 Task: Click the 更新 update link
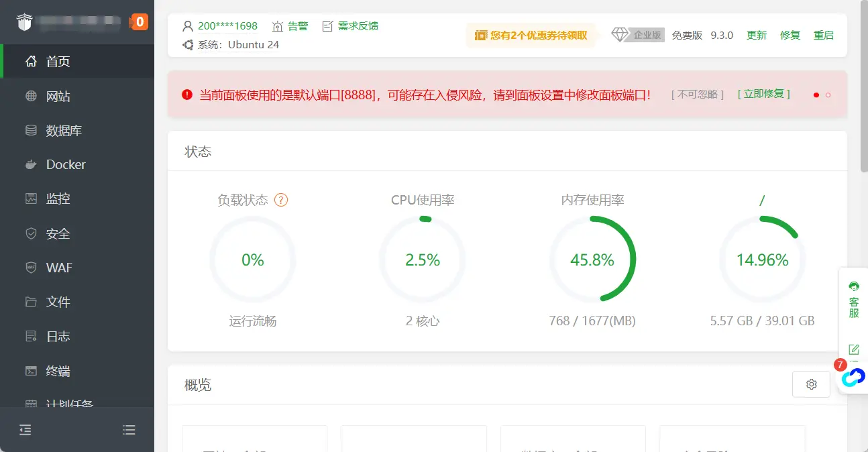coord(757,35)
